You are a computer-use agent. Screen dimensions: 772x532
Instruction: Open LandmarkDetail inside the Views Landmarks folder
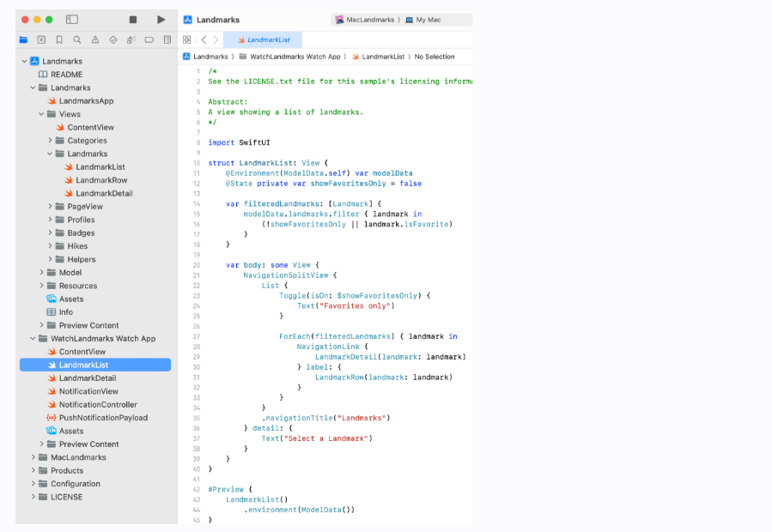coord(99,193)
